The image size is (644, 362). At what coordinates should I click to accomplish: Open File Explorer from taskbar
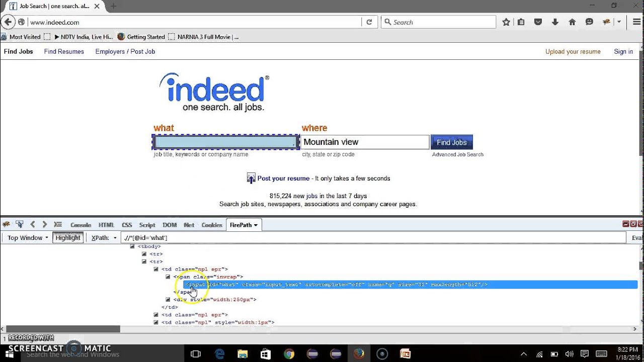click(x=243, y=354)
